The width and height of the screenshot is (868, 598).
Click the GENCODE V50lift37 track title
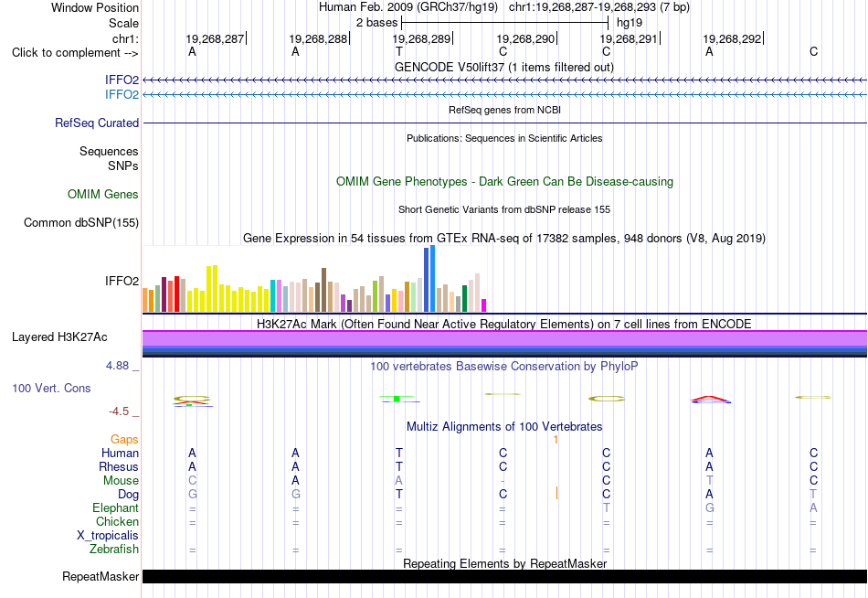[x=503, y=67]
